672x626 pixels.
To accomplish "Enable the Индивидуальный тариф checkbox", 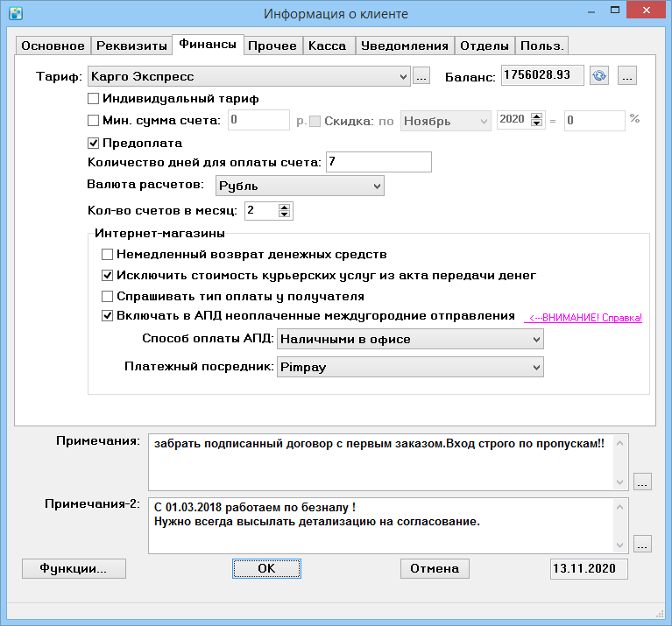I will (94, 98).
